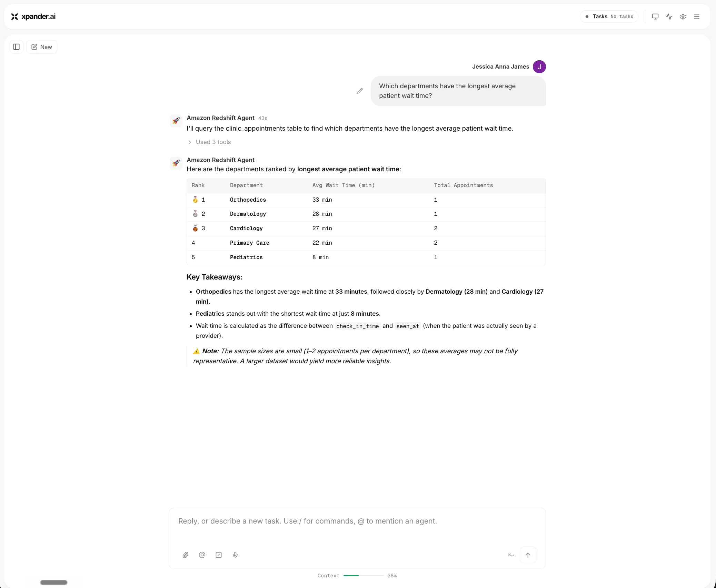The height and width of the screenshot is (588, 716).
Task: Toggle the sidebar panel icon
Action: point(17,47)
